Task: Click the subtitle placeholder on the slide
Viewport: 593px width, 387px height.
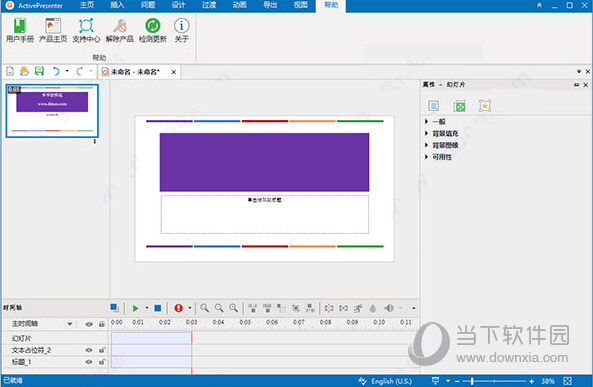Action: pyautogui.click(x=264, y=214)
